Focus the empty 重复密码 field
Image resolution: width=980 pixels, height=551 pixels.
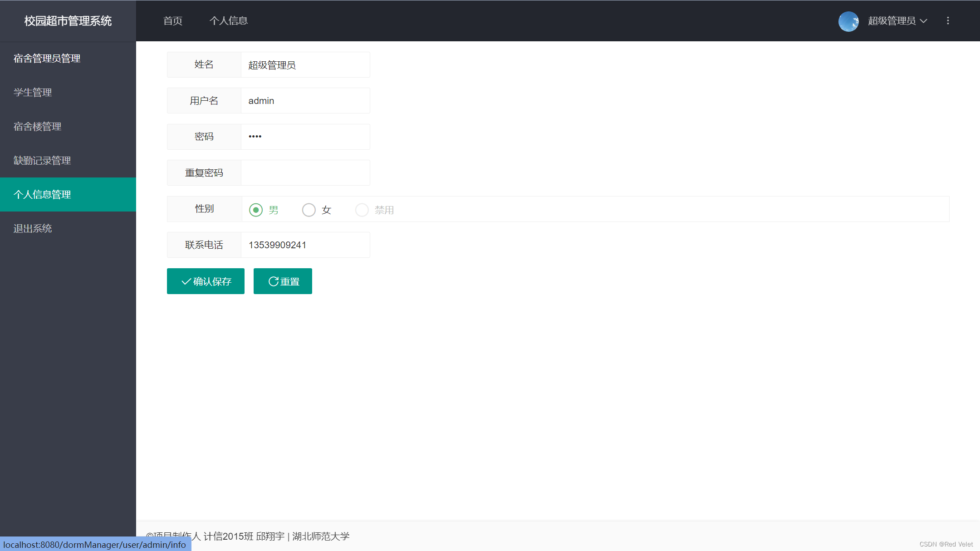[x=305, y=173]
